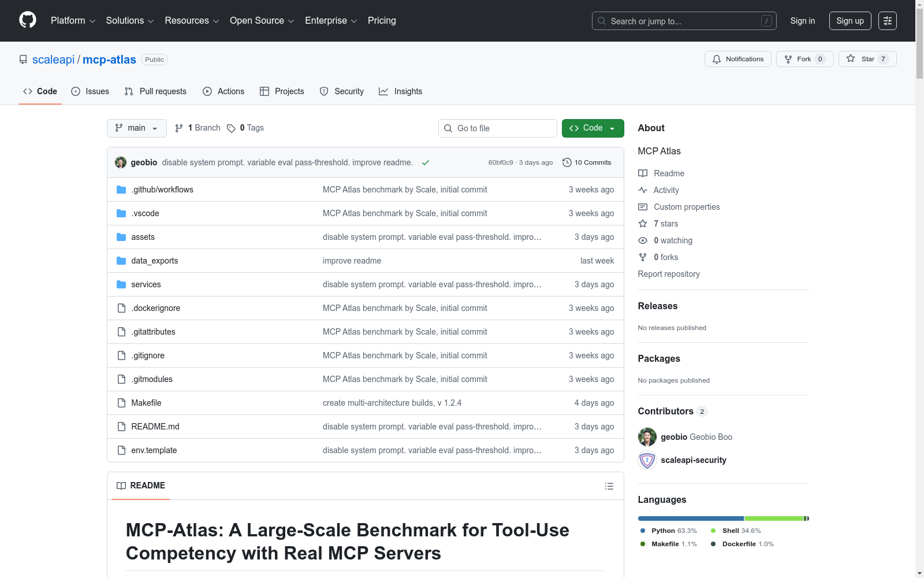Open the Security tab

point(342,91)
